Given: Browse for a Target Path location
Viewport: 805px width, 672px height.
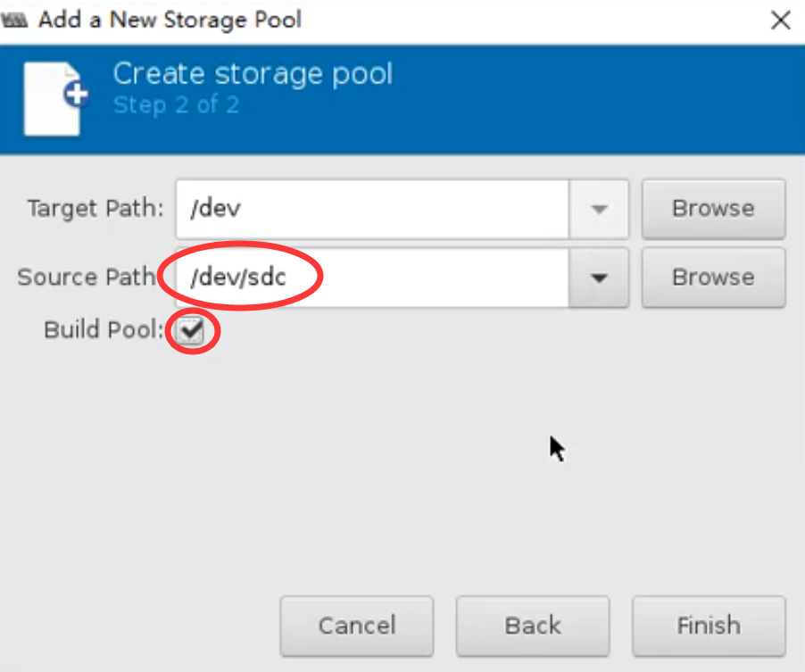Looking at the screenshot, I should tap(712, 209).
